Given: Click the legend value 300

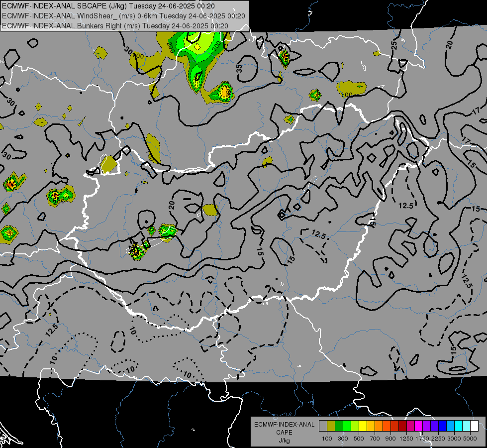Looking at the screenshot, I should pyautogui.click(x=343, y=439).
